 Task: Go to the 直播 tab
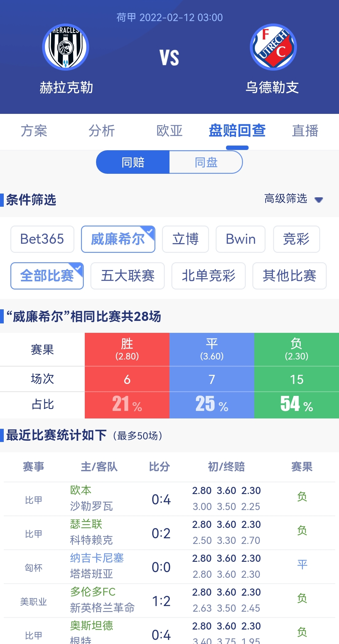[x=305, y=131]
